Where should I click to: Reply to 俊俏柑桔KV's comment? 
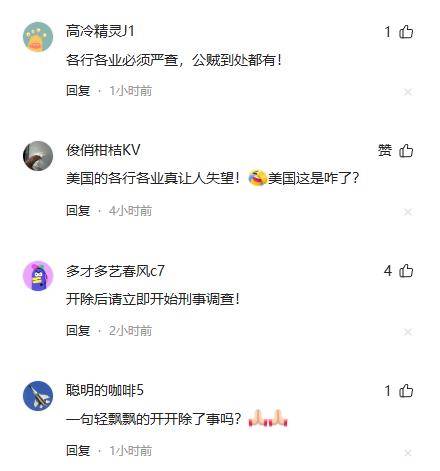pos(78,211)
